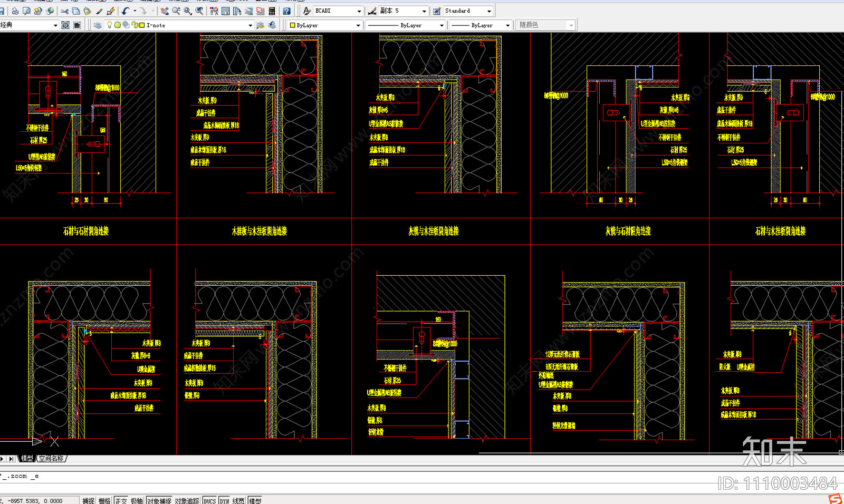This screenshot has width=844, height=504.
Task: Toggle the 栅格 grid display button
Action: 104,501
